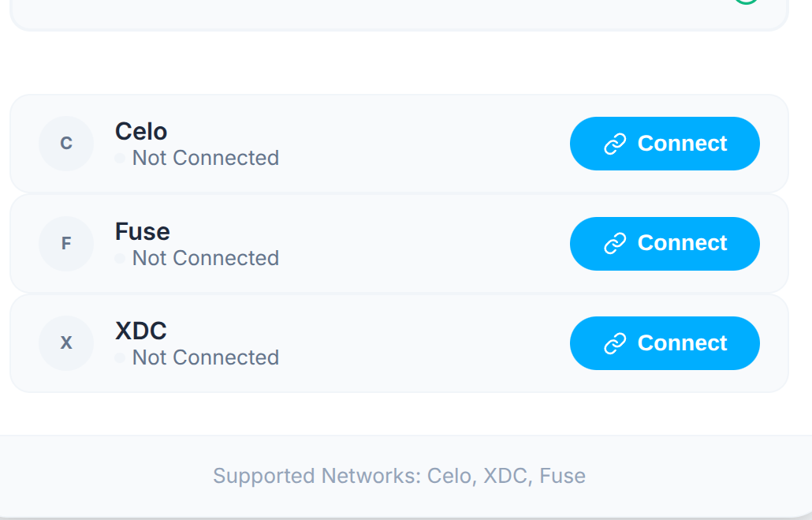Click the status dot beside Celo's Not Connected
The width and height of the screenshot is (812, 520).
click(120, 159)
